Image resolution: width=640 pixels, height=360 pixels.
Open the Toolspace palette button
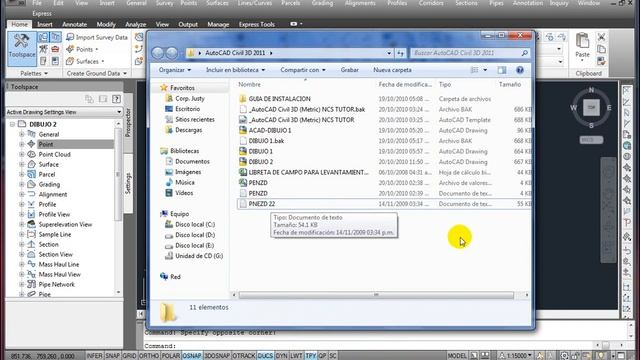click(x=21, y=49)
